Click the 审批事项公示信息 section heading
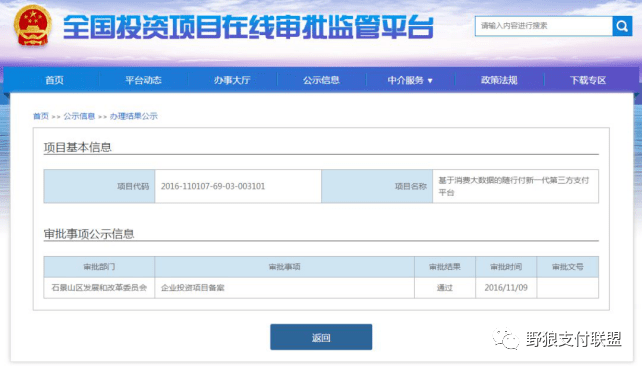This screenshot has height=368, width=642. pyautogui.click(x=89, y=234)
